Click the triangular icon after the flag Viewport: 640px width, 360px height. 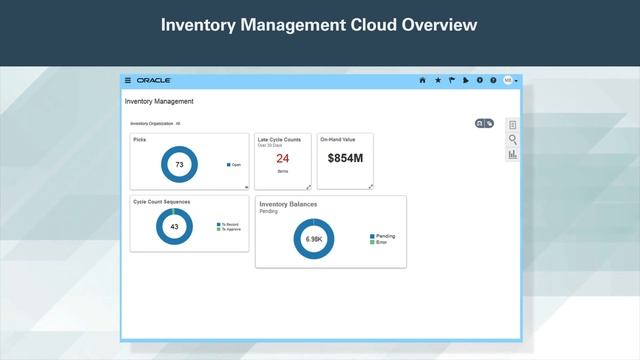tap(466, 80)
